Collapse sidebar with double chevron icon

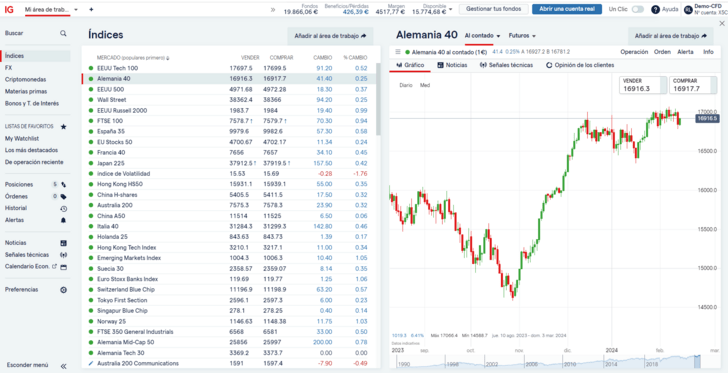pos(64,366)
